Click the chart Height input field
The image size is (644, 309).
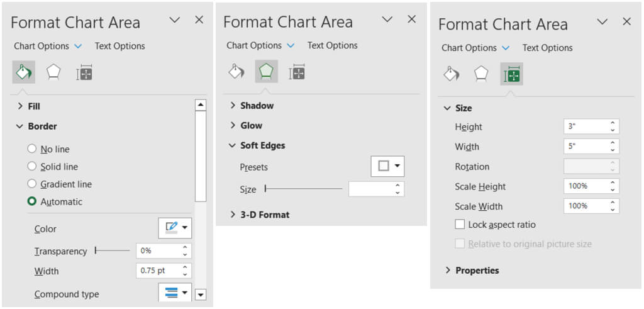[585, 126]
